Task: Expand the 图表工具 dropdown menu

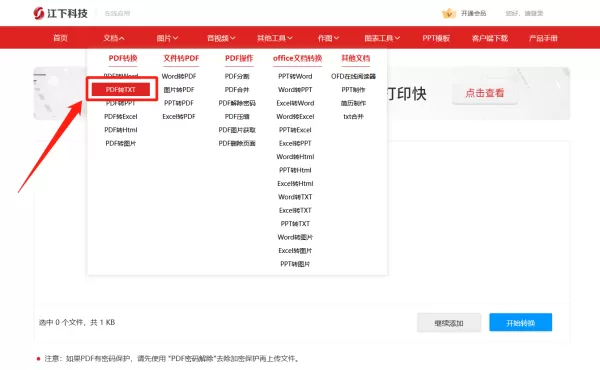Action: [382, 38]
